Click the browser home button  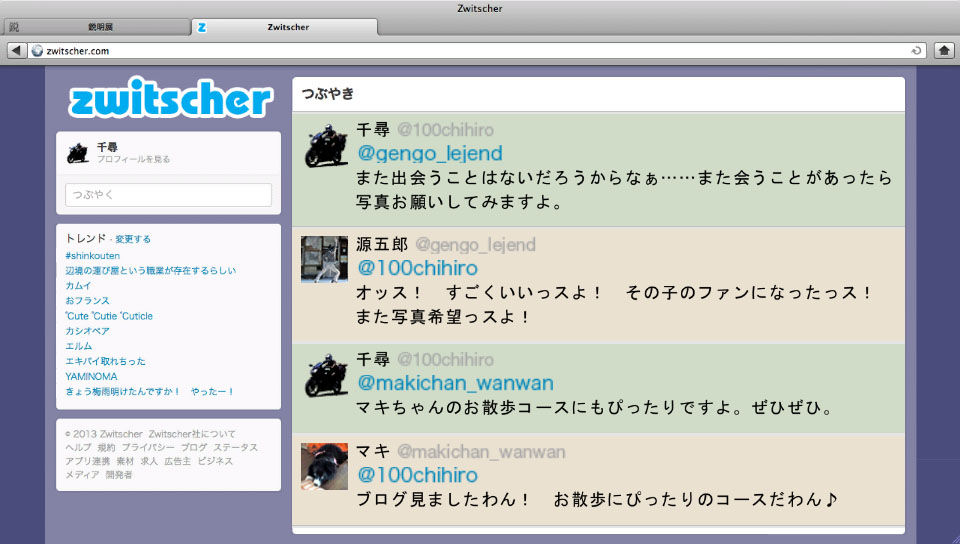point(943,50)
